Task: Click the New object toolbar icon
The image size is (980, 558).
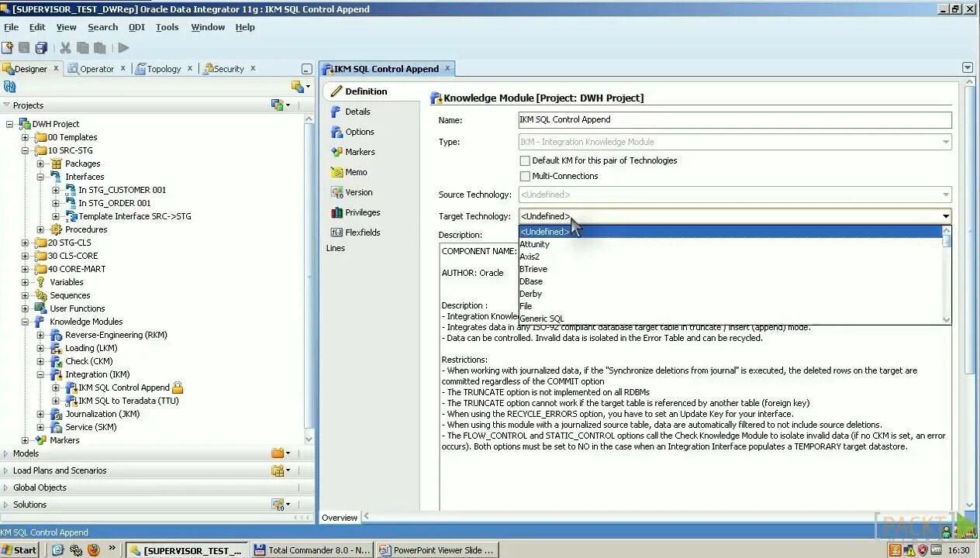Action: pyautogui.click(x=8, y=47)
